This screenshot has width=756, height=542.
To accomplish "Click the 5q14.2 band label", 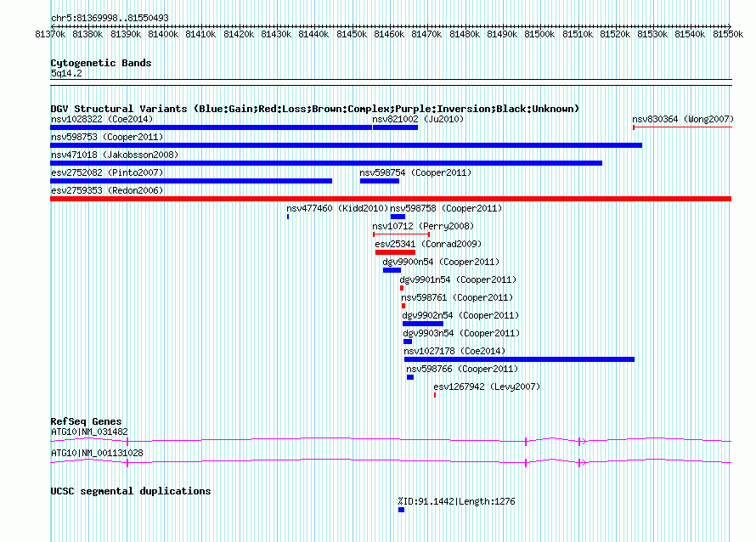I will pyautogui.click(x=66, y=73).
